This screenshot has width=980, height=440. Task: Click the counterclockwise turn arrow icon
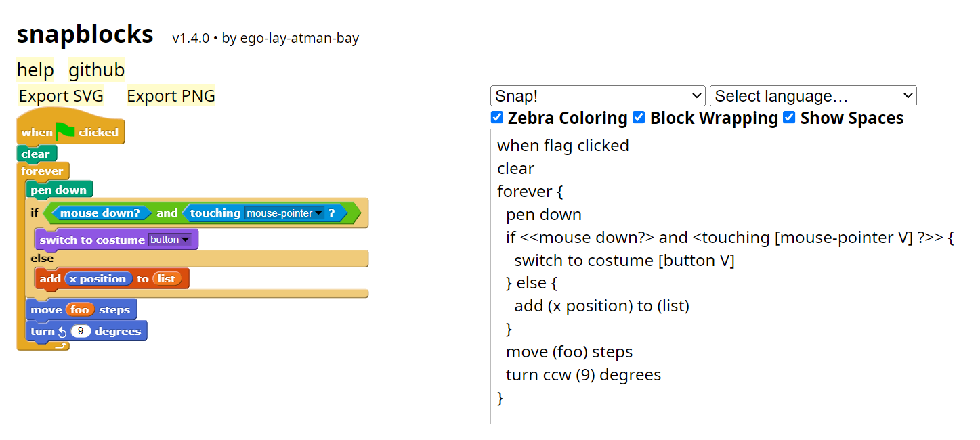[x=62, y=332]
